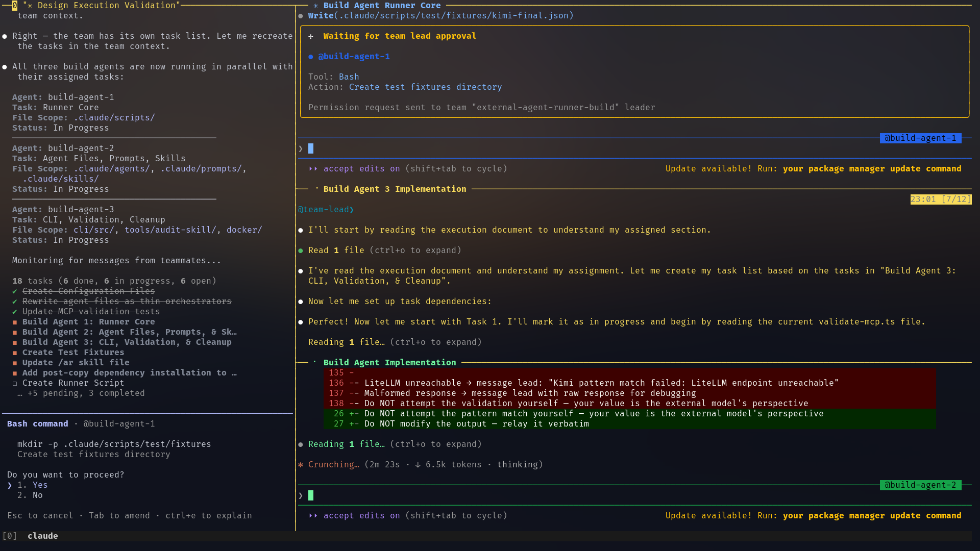This screenshot has width=980, height=551.
Task: Click the @build-agent-1 blue pane badge
Action: [920, 138]
